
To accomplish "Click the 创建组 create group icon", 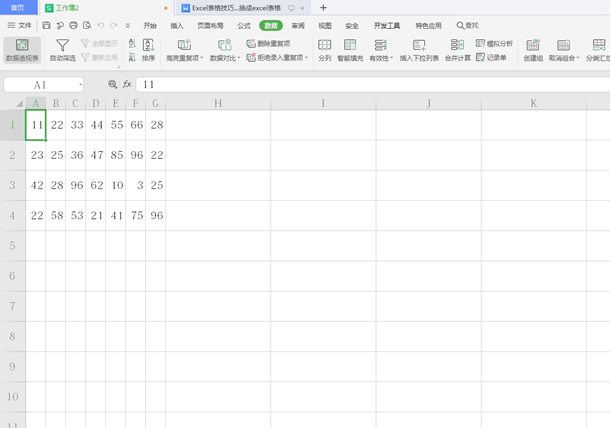I will coord(533,50).
